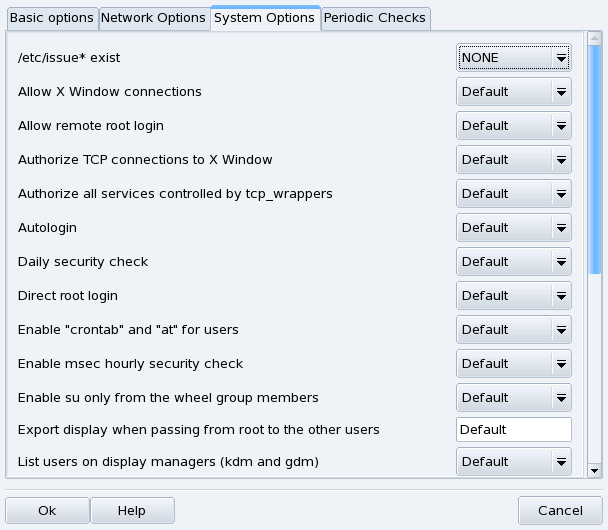The image size is (608, 530).
Task: Click arrow for Enable crontab and at
Action: coord(561,330)
